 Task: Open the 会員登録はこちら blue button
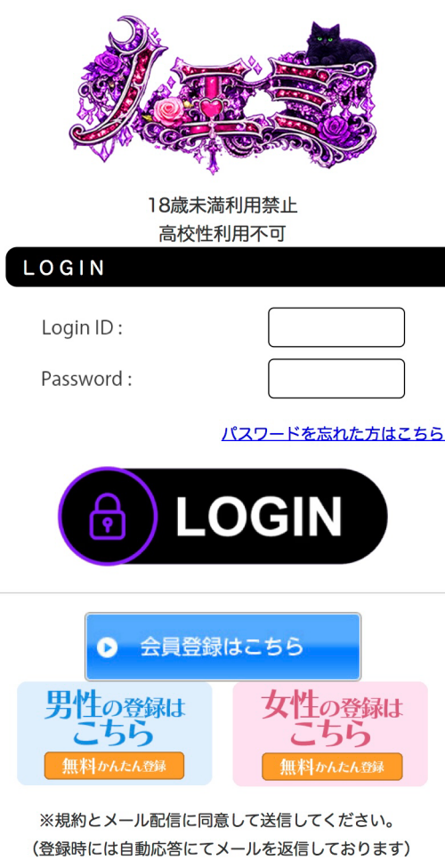pyautogui.click(x=222, y=647)
